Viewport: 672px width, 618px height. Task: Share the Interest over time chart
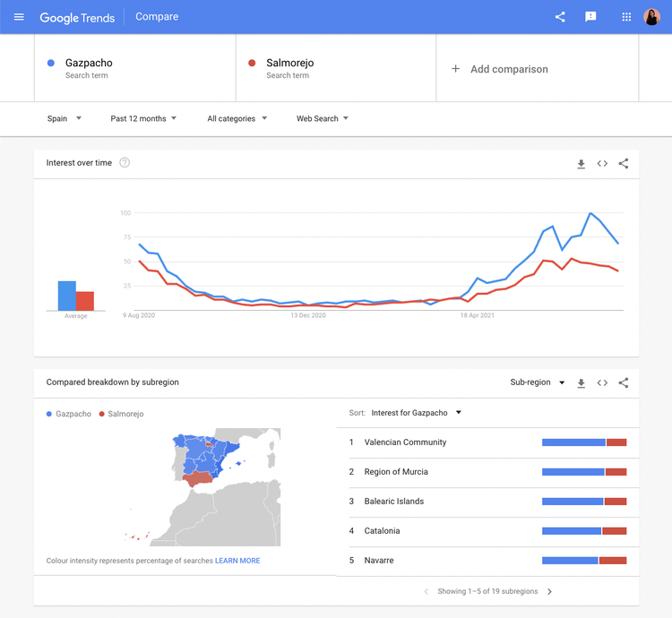click(x=623, y=163)
